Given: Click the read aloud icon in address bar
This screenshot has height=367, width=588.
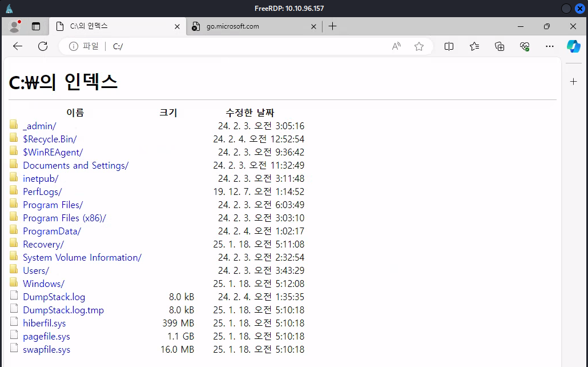Looking at the screenshot, I should tap(396, 46).
